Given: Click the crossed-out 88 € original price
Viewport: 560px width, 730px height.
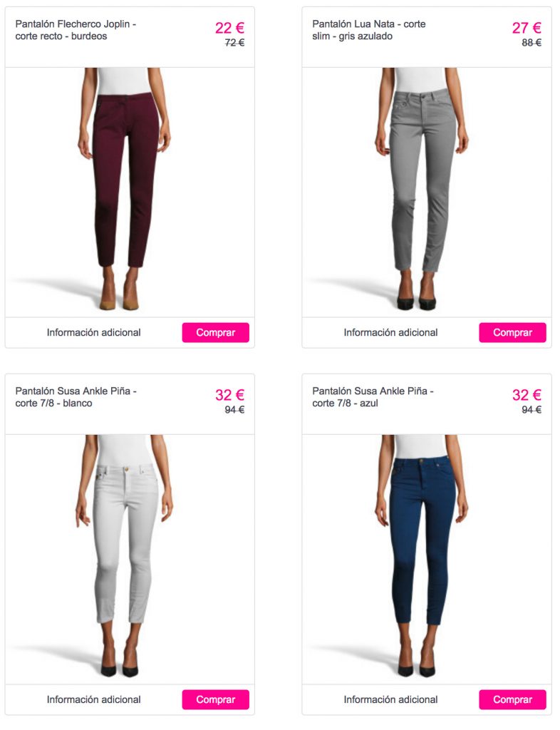Looking at the screenshot, I should (x=532, y=42).
